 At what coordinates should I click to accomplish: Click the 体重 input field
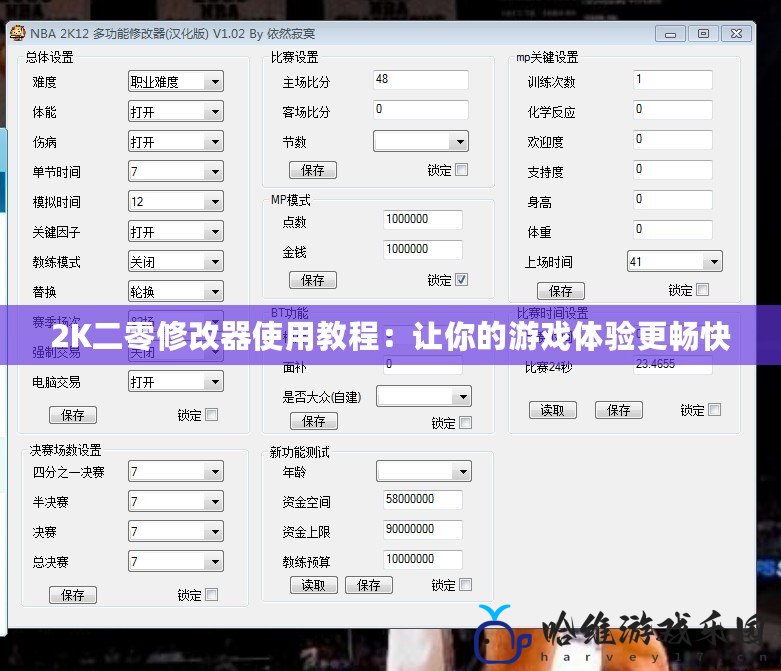673,230
